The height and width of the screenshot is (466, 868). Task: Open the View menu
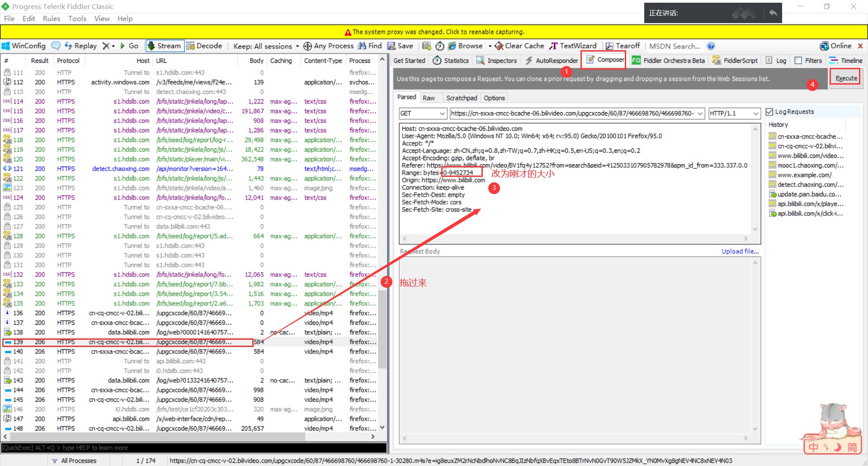coord(102,19)
